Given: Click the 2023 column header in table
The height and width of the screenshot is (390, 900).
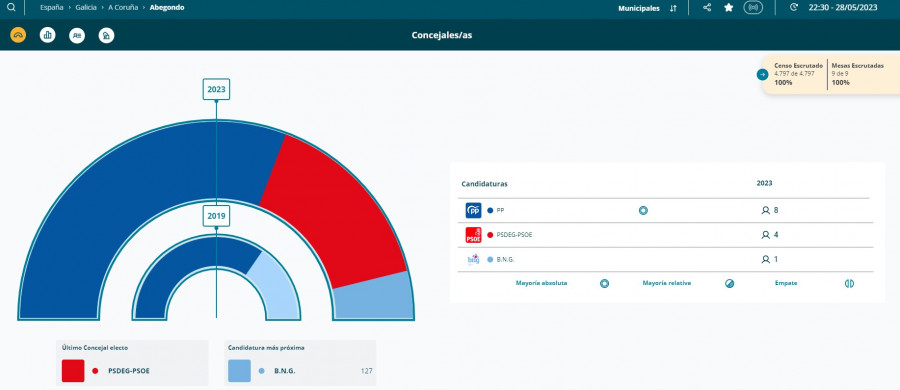Looking at the screenshot, I should pyautogui.click(x=765, y=183).
